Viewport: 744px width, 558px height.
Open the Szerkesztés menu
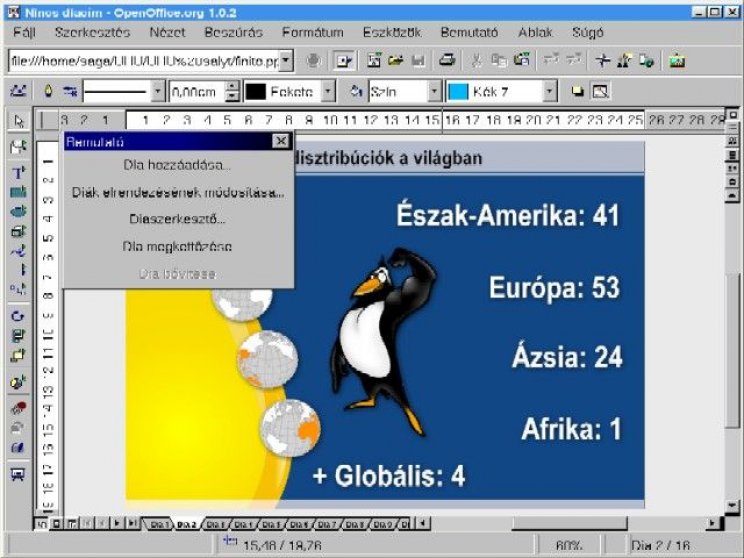[x=93, y=32]
